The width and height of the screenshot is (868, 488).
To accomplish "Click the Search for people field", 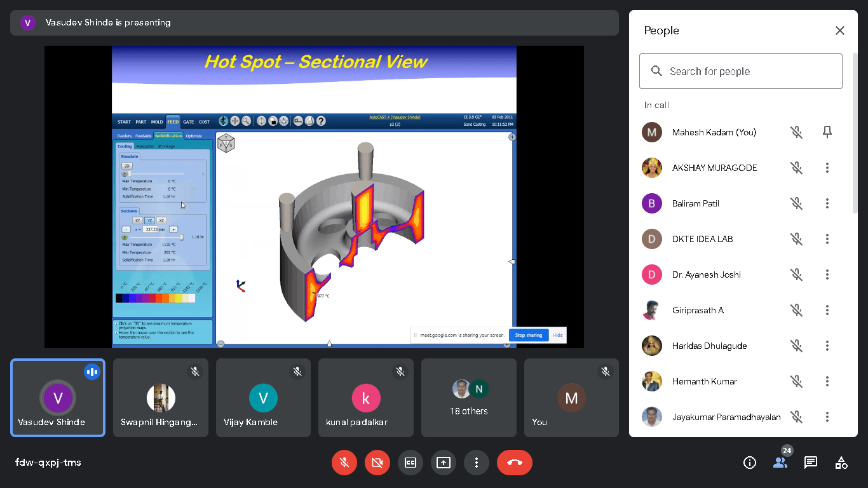I will (741, 71).
